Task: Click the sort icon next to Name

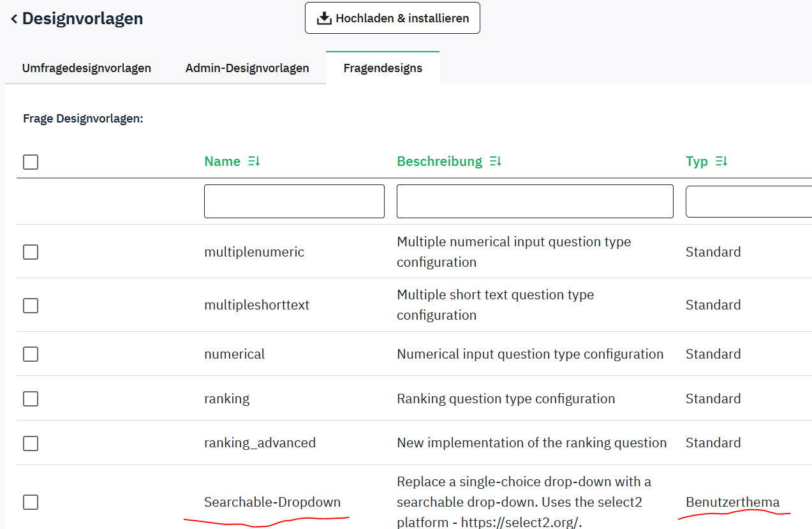Action: click(253, 161)
